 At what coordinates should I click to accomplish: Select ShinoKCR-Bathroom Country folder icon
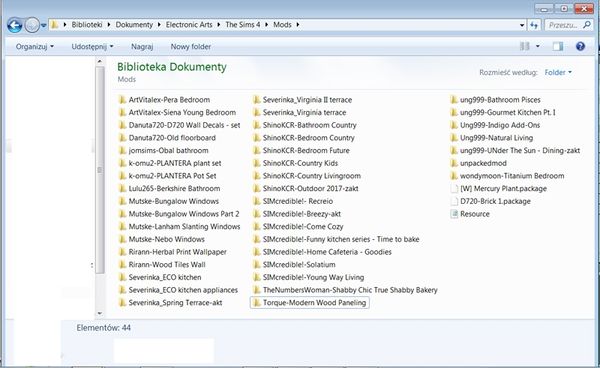tap(256, 125)
